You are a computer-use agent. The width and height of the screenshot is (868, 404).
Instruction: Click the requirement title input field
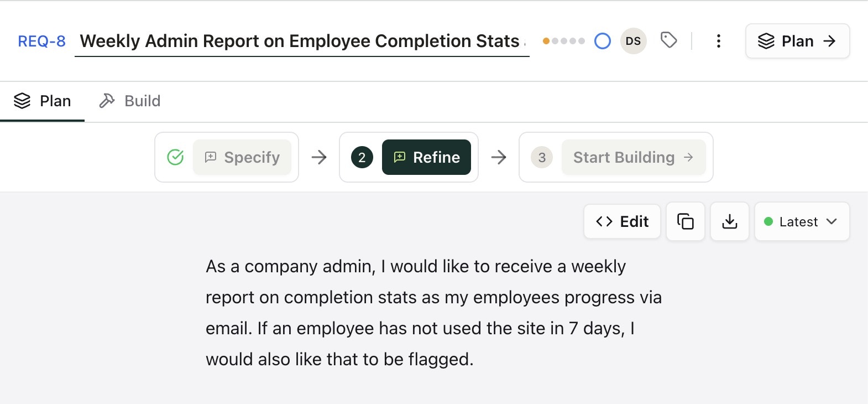pos(301,41)
